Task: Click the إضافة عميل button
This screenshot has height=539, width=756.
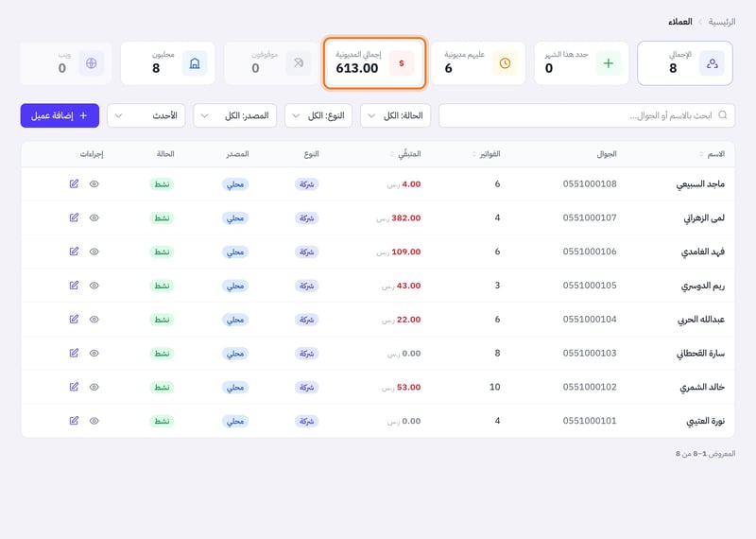Action: [60, 115]
